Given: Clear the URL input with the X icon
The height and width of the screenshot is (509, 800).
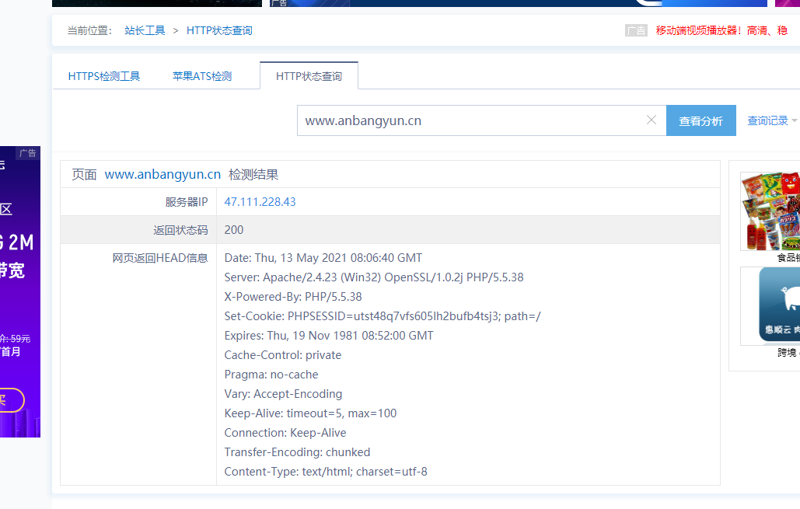Looking at the screenshot, I should [x=651, y=120].
